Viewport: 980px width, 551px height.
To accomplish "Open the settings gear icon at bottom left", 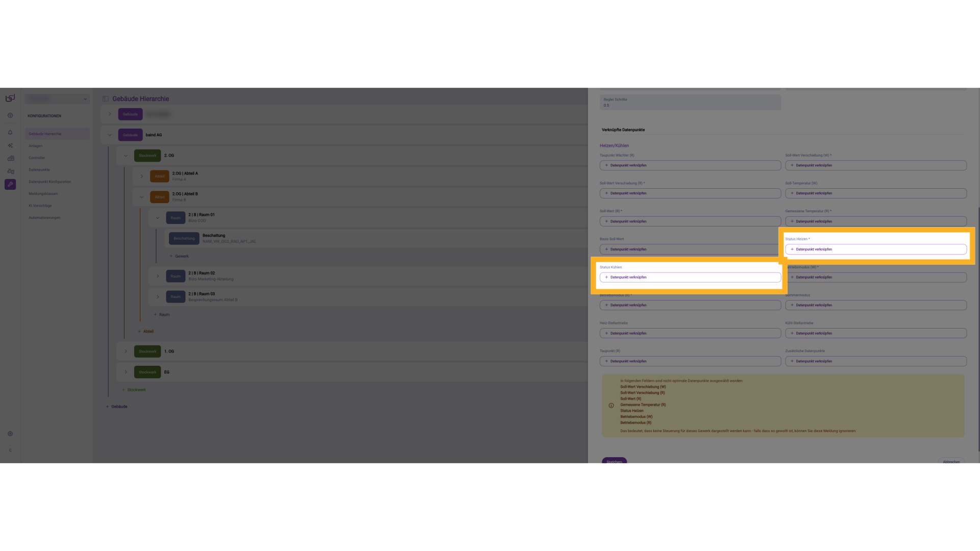I will point(10,434).
